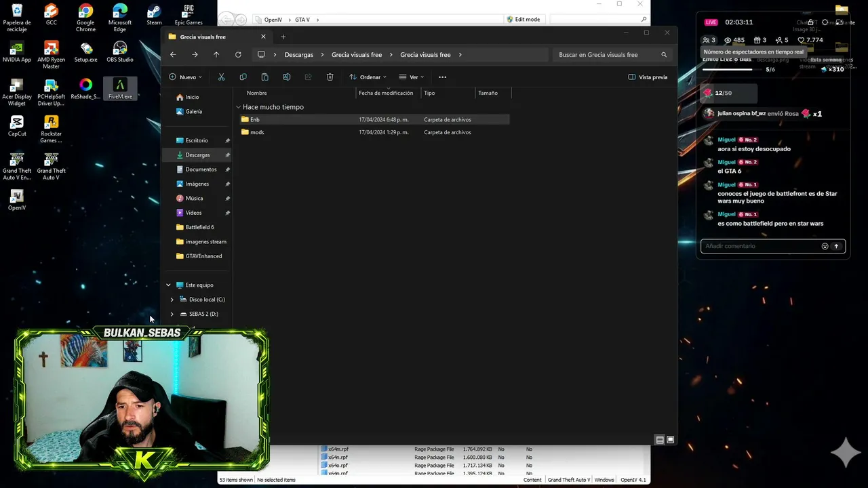Viewport: 868px width, 488px height.
Task: Sort files by Tipo column header
Action: pyautogui.click(x=429, y=93)
